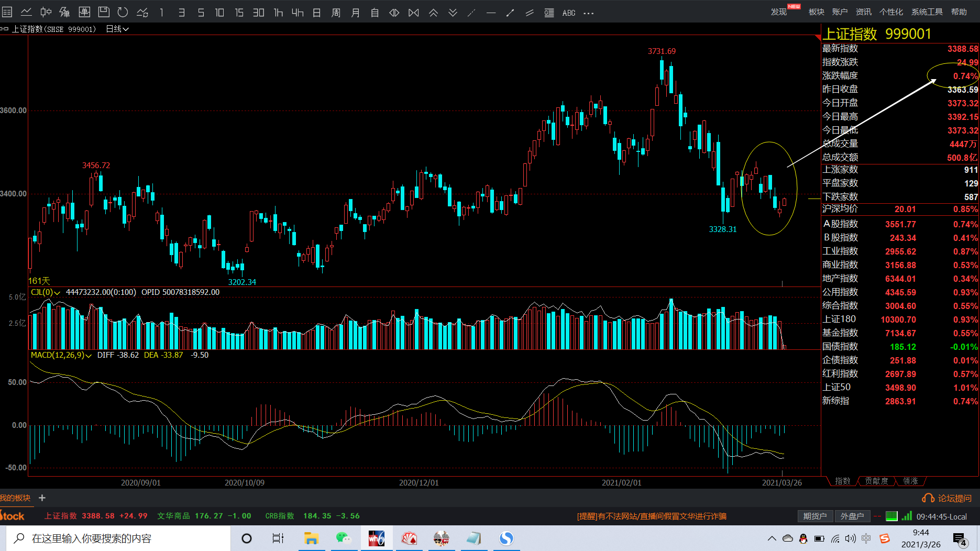
Task: Open the 系统工具 menu
Action: 927,12
